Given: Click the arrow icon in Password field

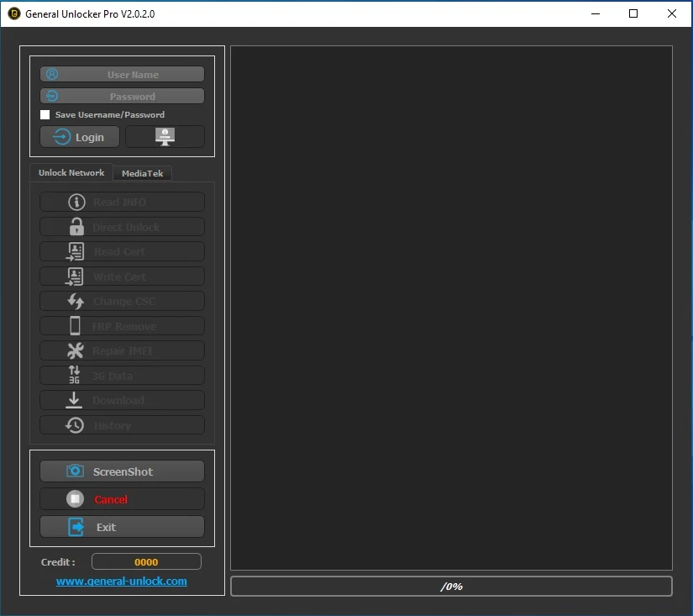Looking at the screenshot, I should [52, 96].
